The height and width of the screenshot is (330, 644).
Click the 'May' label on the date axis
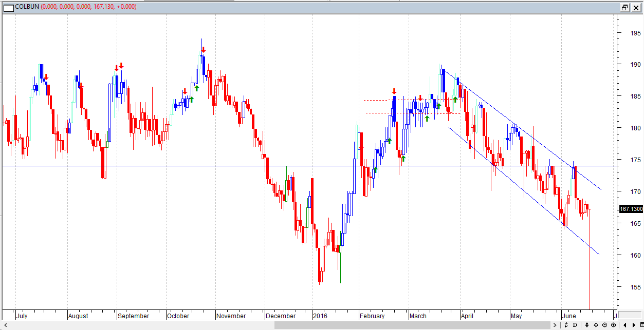click(x=516, y=316)
